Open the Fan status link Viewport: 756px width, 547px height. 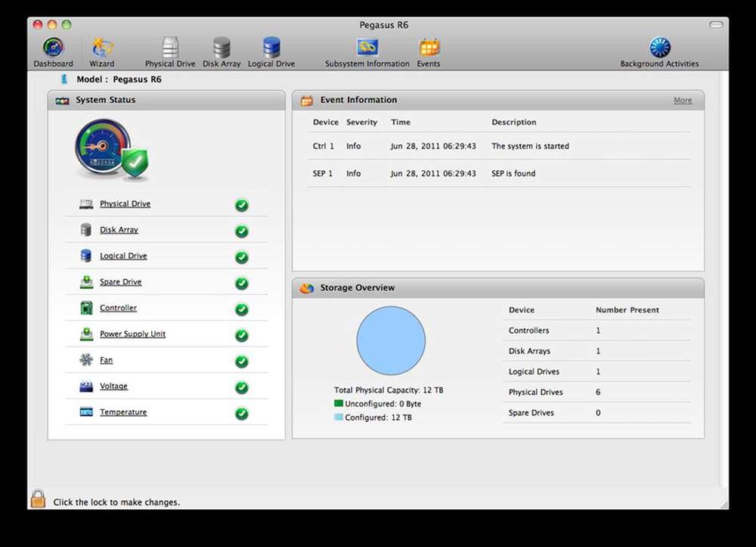106,360
